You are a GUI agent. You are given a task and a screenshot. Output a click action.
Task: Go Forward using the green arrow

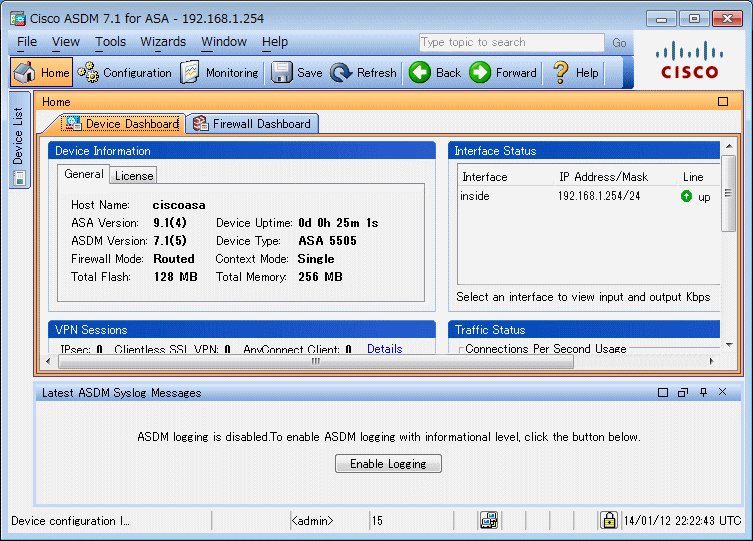(503, 73)
